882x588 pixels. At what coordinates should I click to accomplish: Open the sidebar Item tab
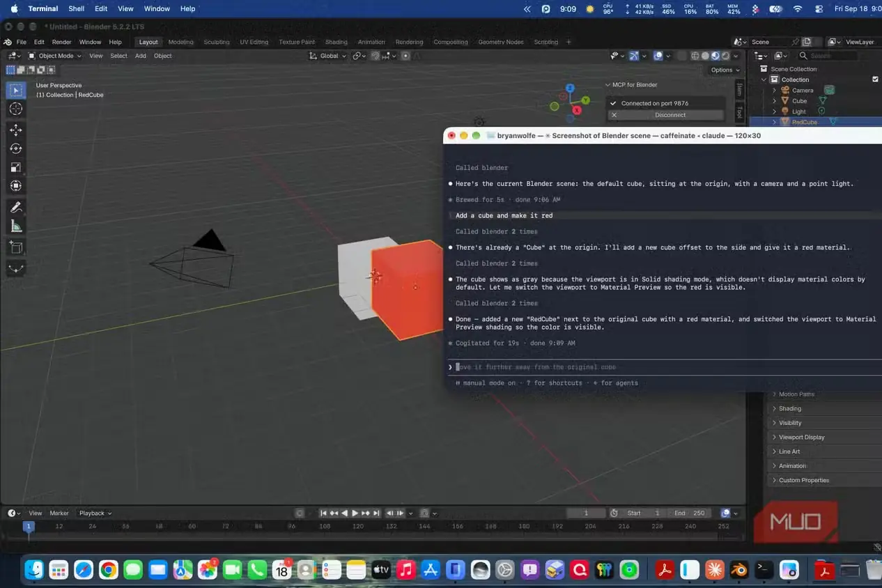(739, 88)
